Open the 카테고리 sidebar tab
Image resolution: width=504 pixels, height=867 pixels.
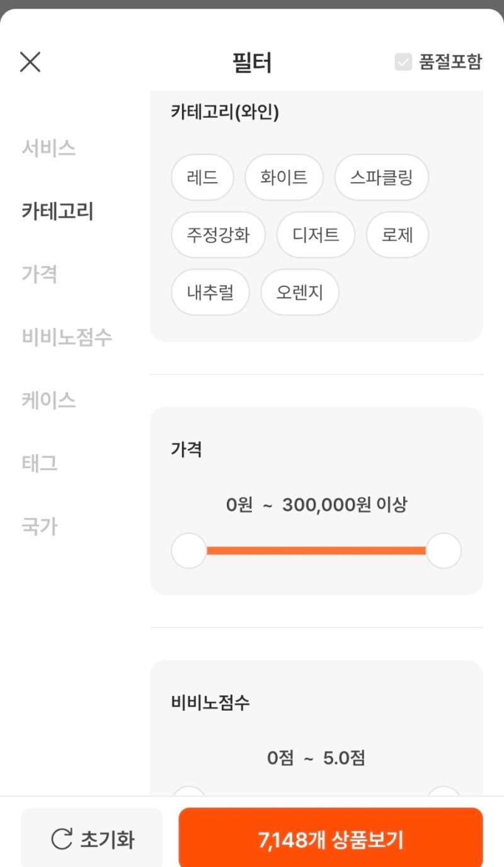[x=57, y=211]
